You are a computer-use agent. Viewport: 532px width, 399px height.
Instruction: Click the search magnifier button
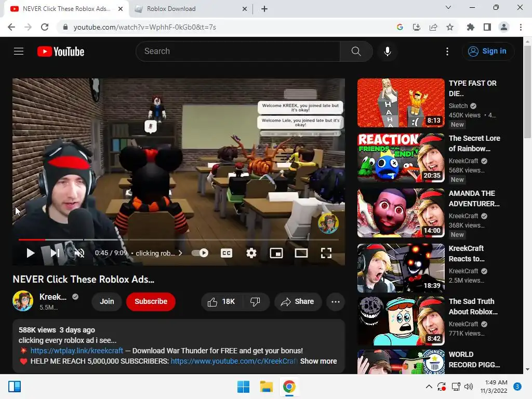click(x=356, y=51)
